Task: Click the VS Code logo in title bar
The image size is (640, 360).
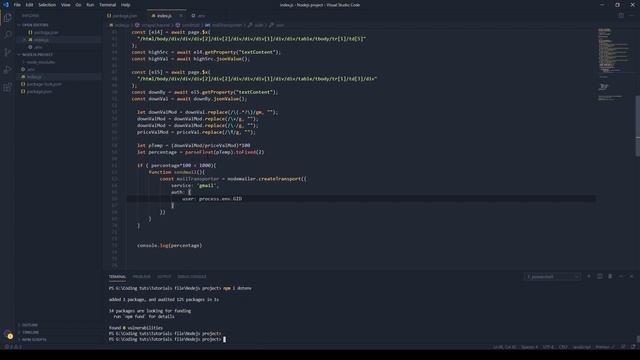Action: click(5, 5)
